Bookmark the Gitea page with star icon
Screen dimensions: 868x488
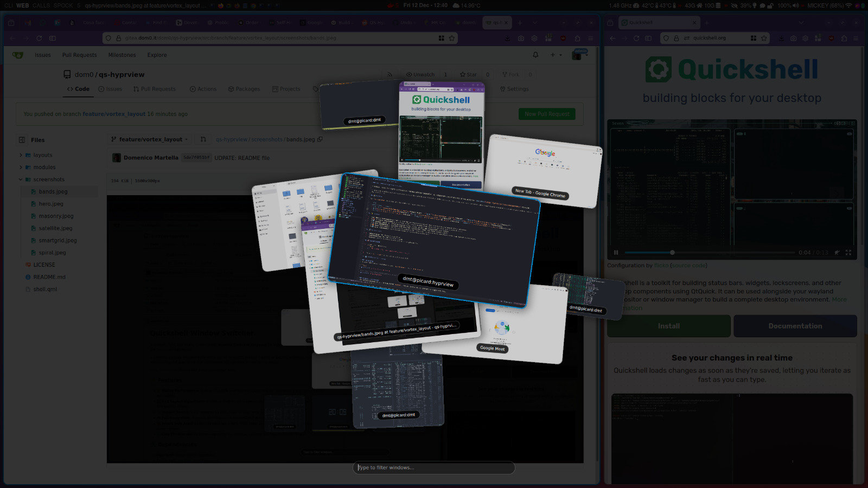[451, 38]
